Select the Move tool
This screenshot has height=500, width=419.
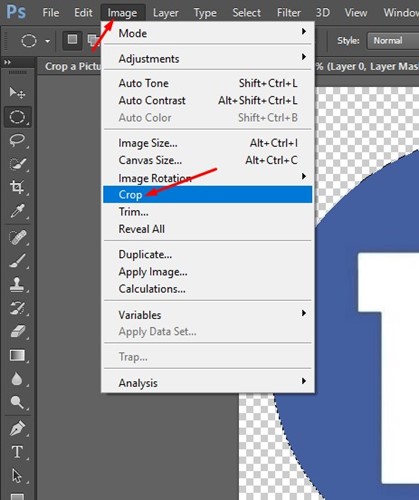[x=17, y=92]
